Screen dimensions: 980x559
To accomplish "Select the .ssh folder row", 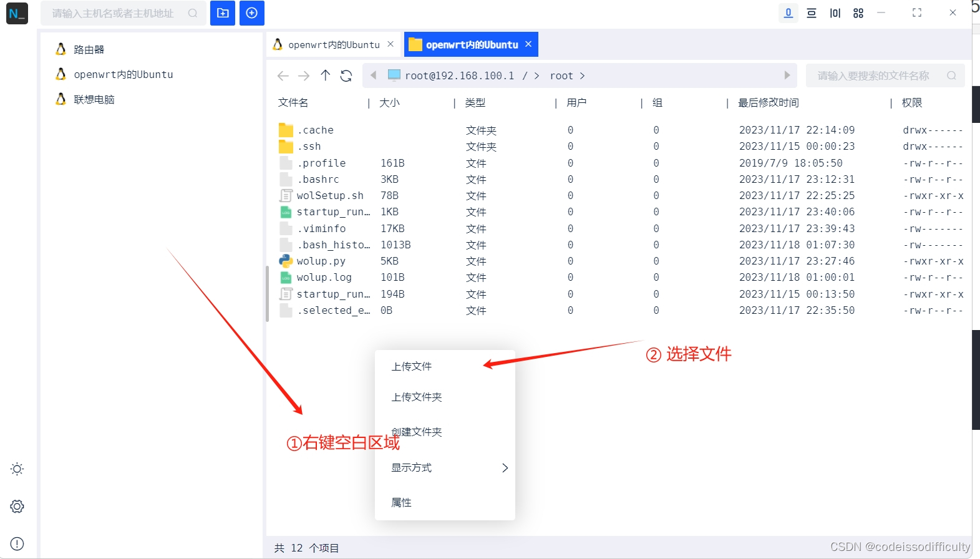I will point(621,146).
